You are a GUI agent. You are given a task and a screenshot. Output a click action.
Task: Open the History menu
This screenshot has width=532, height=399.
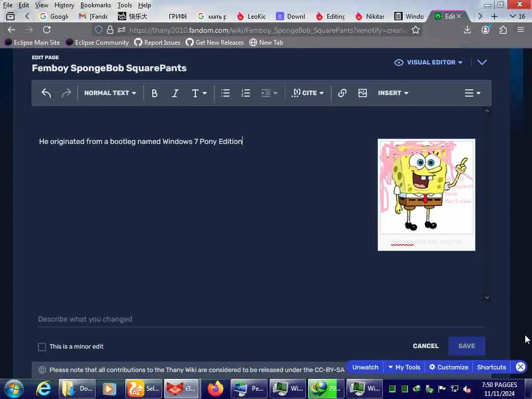tap(64, 5)
